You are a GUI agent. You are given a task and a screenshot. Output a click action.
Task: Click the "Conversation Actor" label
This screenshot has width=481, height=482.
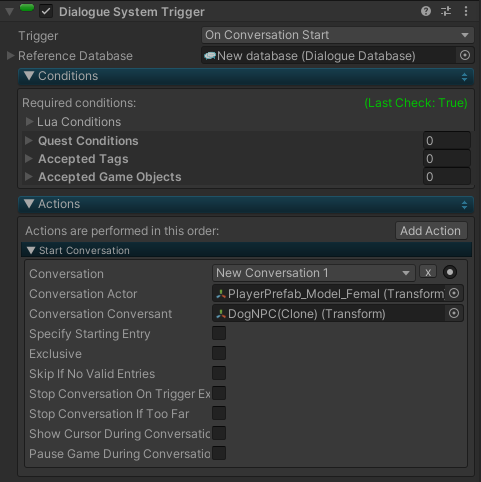(83, 294)
